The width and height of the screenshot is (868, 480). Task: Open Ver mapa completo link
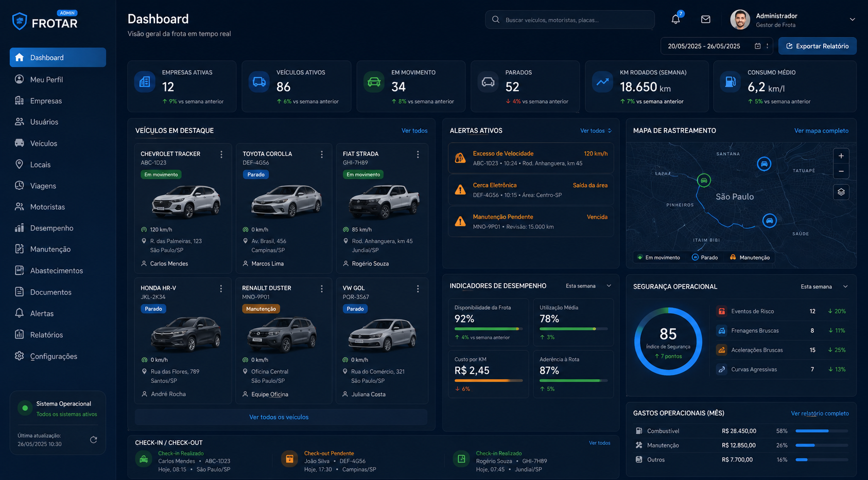[x=821, y=131]
